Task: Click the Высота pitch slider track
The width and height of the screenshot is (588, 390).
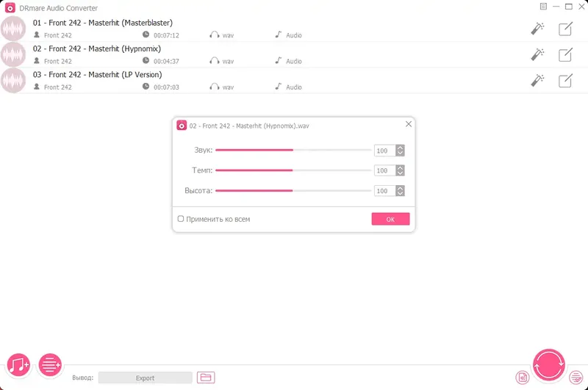Action: tap(293, 191)
